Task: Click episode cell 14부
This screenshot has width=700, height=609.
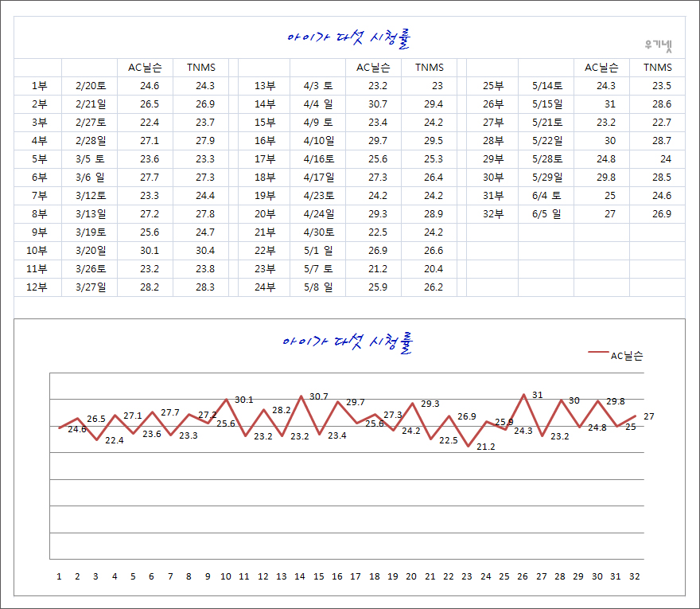Action: pyautogui.click(x=265, y=104)
